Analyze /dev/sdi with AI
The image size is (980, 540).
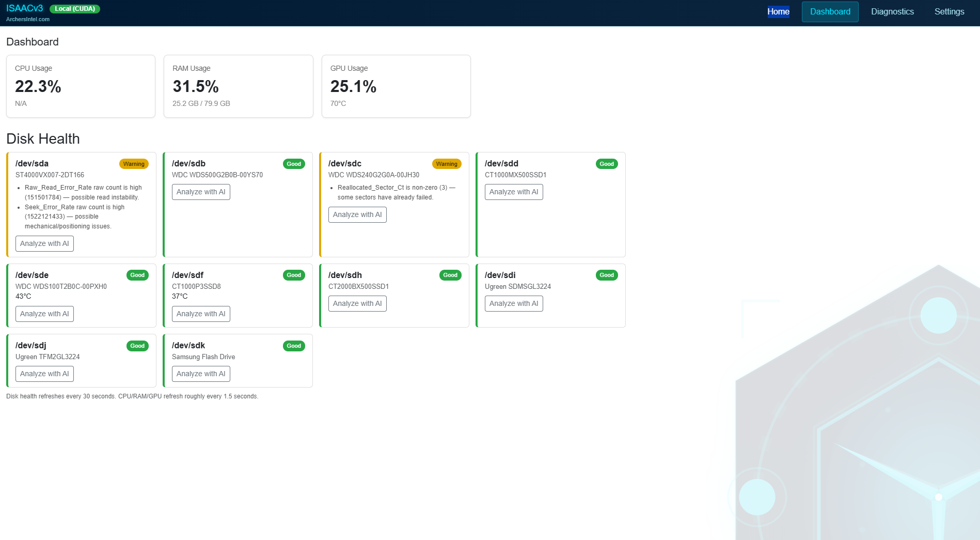tap(514, 304)
